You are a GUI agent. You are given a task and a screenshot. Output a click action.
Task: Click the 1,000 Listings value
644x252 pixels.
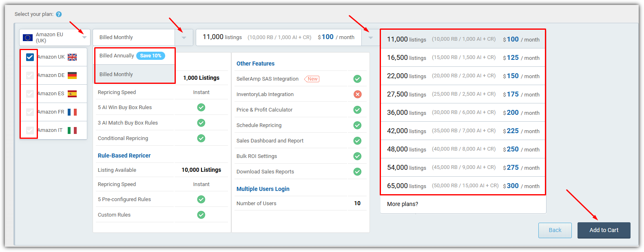pos(201,78)
